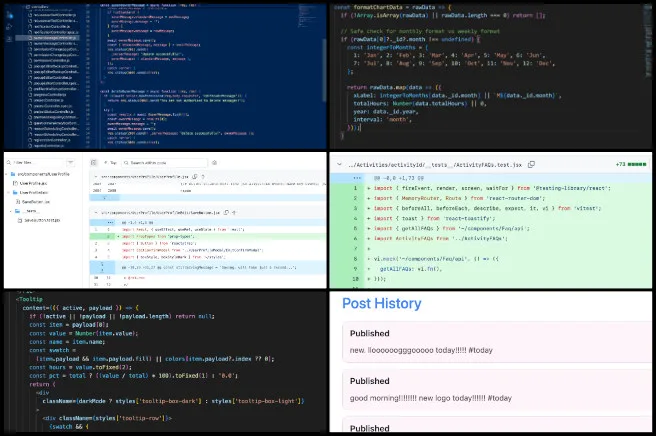Image resolution: width=656 pixels, height=436 pixels.
Task: Collapse the __tests__ folder in file tree
Action: pos(11,211)
